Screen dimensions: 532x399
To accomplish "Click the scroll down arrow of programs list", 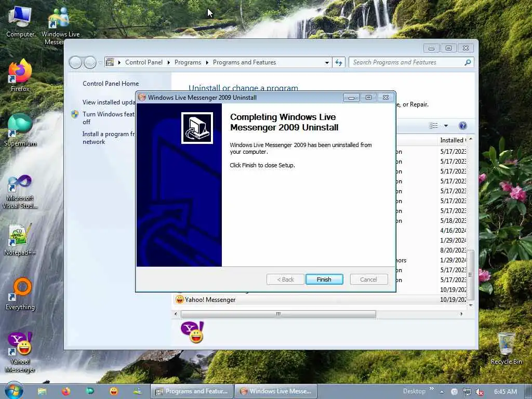I will tap(471, 305).
